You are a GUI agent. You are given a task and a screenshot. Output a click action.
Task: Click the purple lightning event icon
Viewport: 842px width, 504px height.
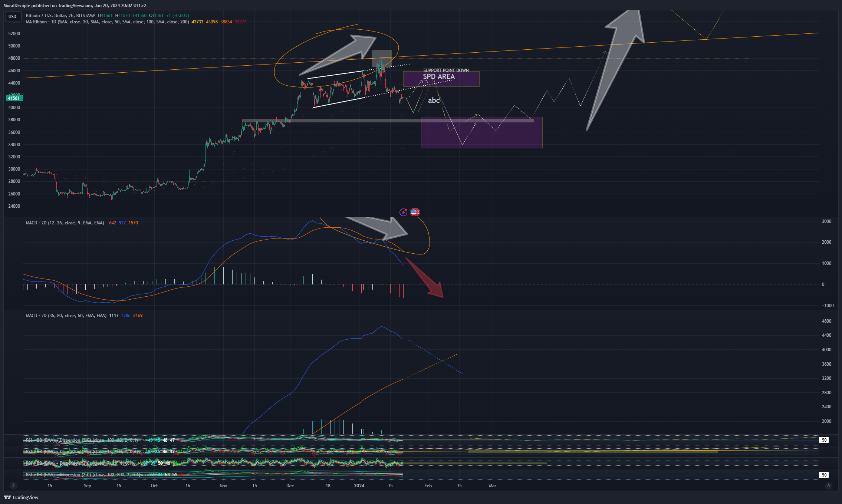[403, 212]
